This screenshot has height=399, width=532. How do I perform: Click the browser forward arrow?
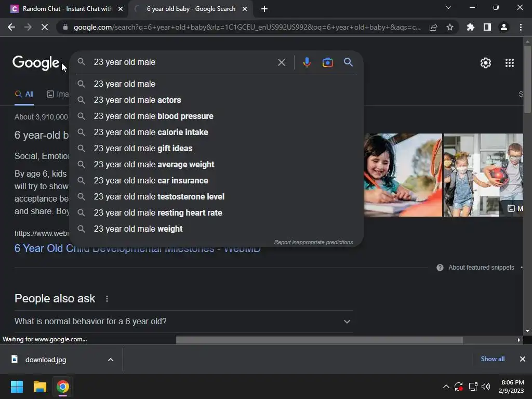pos(28,27)
